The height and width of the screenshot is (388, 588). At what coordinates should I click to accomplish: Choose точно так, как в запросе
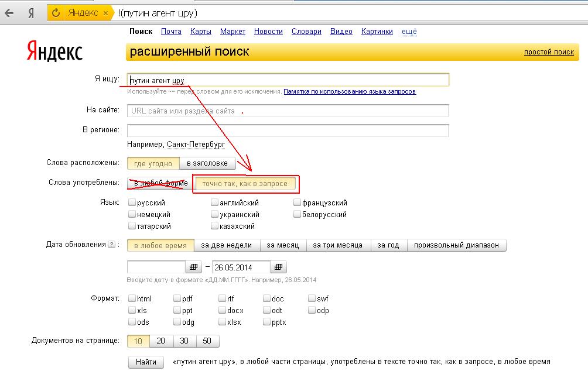pos(245,184)
